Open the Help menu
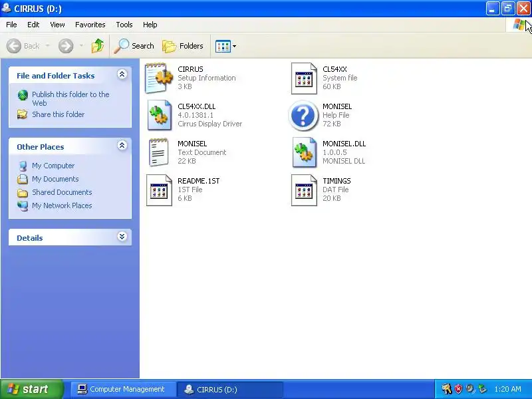This screenshot has height=399, width=532. click(x=150, y=25)
